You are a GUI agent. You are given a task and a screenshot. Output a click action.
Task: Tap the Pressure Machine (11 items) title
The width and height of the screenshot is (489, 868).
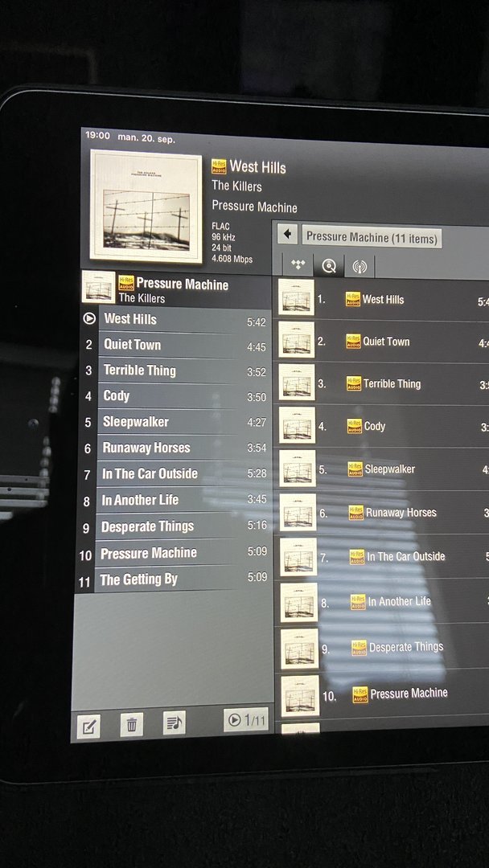click(x=372, y=237)
